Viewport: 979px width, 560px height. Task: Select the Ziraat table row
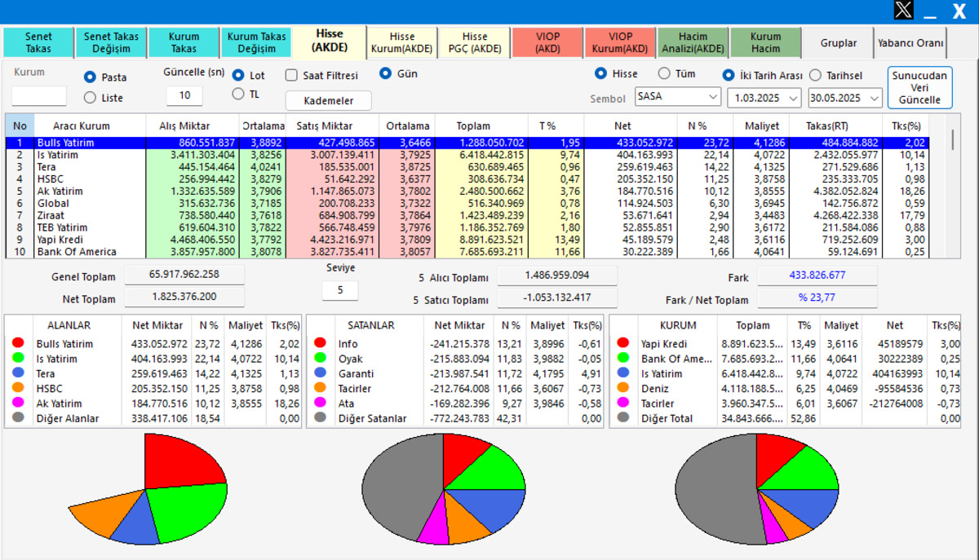[467, 216]
